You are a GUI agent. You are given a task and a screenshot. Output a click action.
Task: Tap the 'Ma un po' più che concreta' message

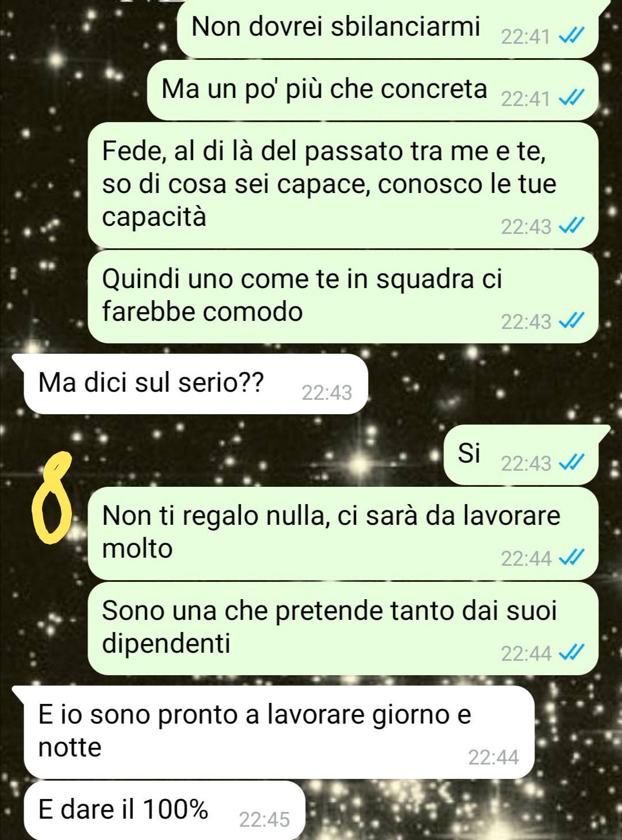[324, 89]
